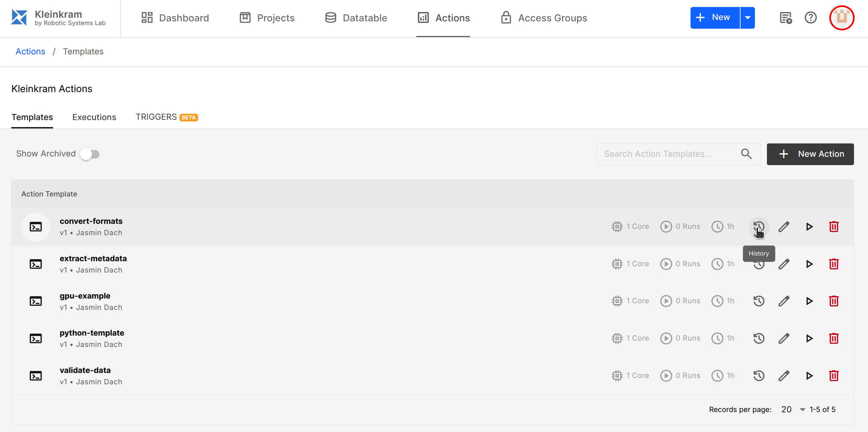This screenshot has height=432, width=868.
Task: Open History for validate-data template
Action: click(x=759, y=375)
